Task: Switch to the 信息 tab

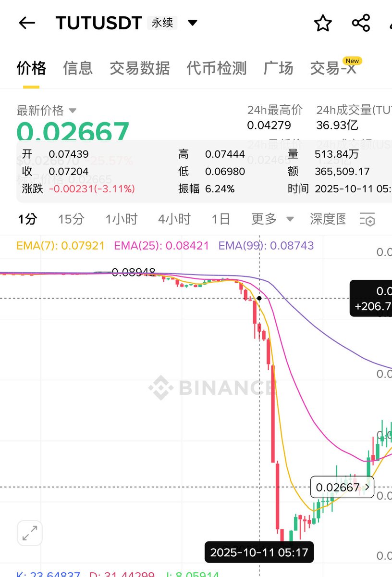Action: coord(77,68)
